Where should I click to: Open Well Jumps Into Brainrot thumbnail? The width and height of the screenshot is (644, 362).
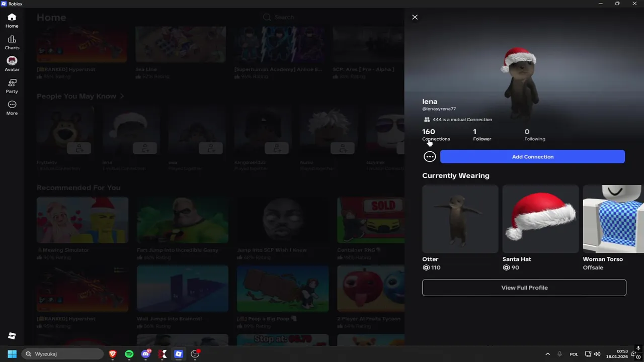point(183,289)
